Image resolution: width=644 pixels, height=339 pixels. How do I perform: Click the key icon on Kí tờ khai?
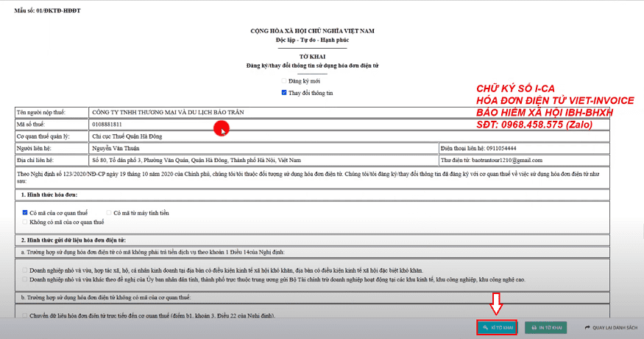486,328
